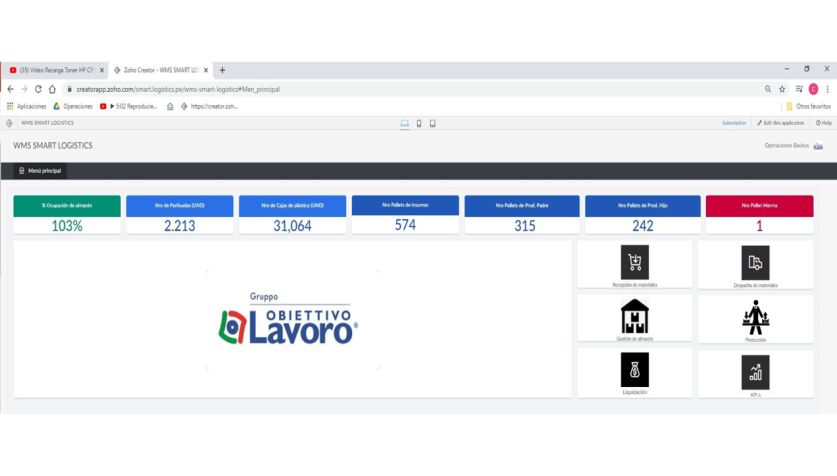837x476 pixels.
Task: Open the Operaciones Backus user menu
Action: point(793,146)
